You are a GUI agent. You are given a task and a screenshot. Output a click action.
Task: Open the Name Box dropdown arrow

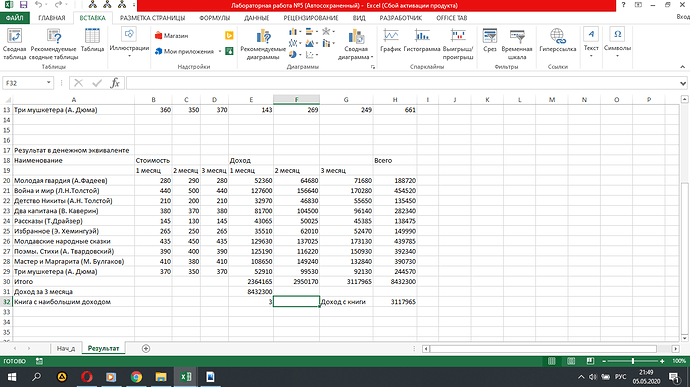tap(48, 83)
